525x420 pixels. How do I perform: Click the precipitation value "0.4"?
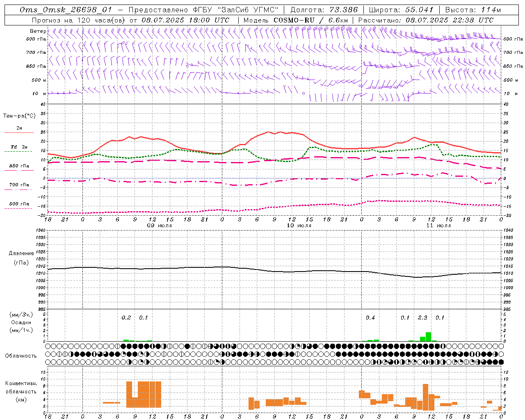click(x=370, y=318)
